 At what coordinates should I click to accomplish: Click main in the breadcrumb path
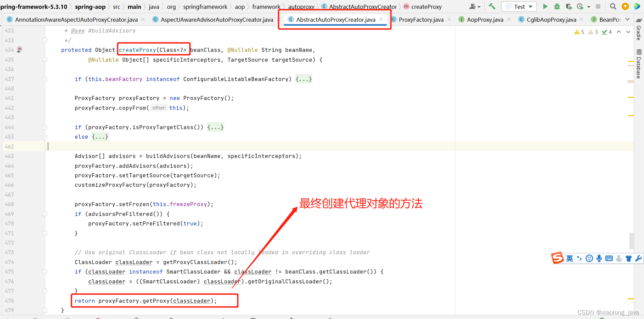(x=134, y=7)
